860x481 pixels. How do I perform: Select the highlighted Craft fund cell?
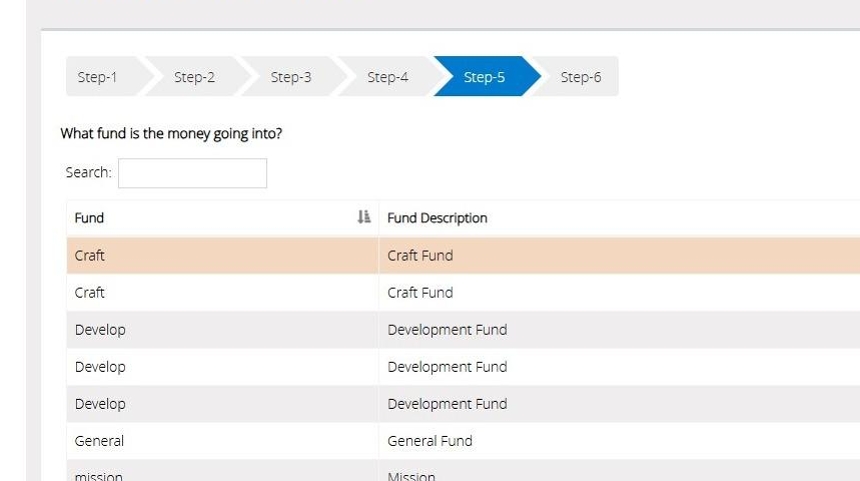pyautogui.click(x=90, y=256)
